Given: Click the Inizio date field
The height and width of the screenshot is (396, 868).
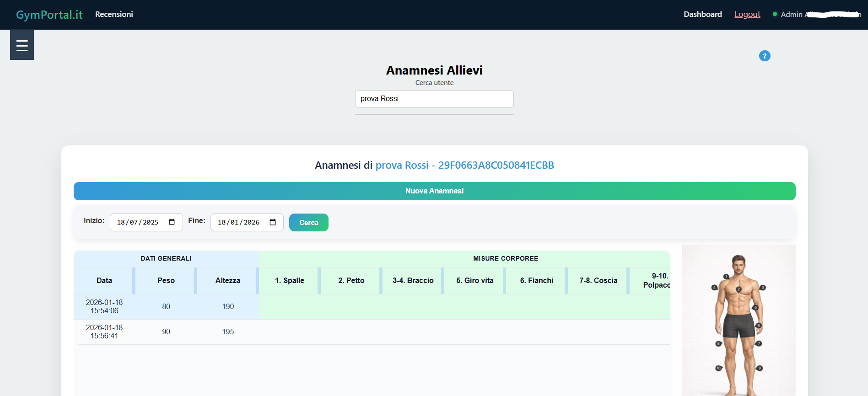Looking at the screenshot, I should pyautogui.click(x=138, y=222).
